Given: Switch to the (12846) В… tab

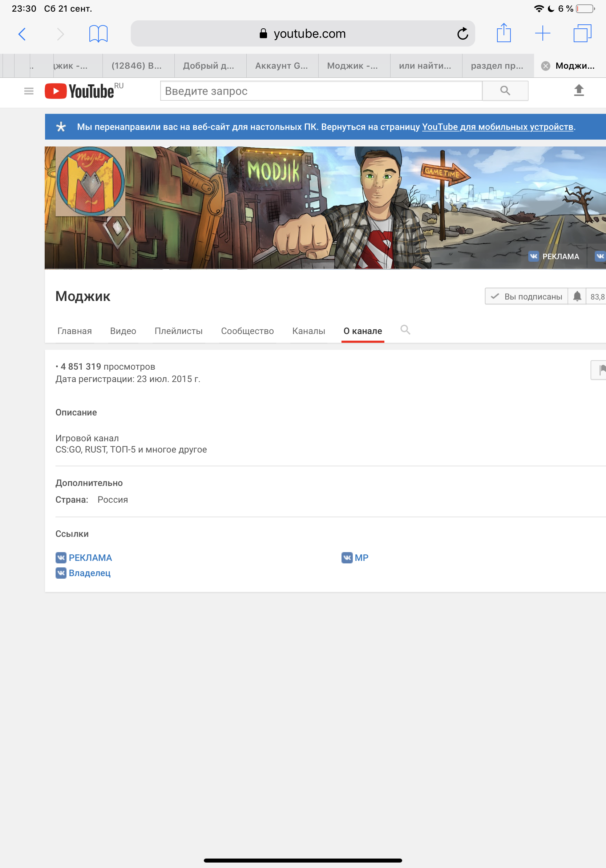Looking at the screenshot, I should (x=138, y=66).
